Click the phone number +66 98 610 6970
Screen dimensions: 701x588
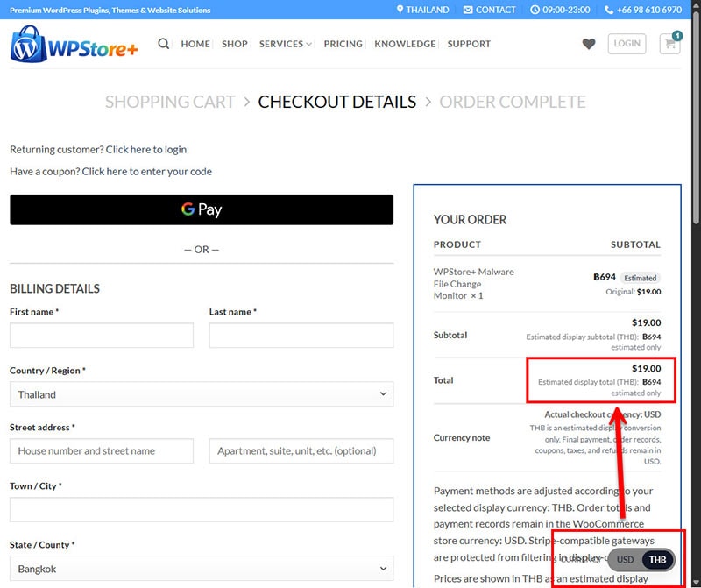point(643,10)
